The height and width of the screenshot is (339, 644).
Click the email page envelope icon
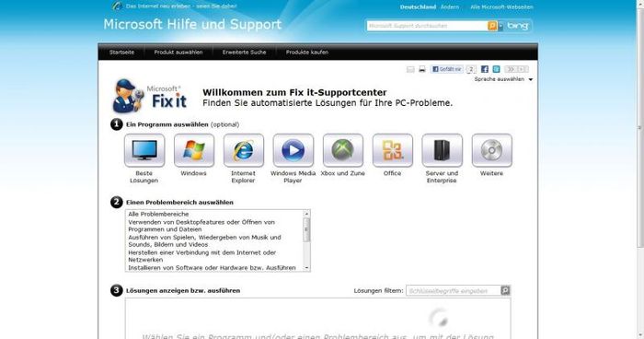pos(410,69)
